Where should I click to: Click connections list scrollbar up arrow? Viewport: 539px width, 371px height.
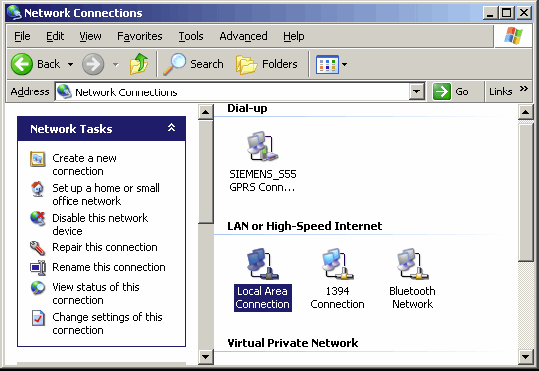coord(526,112)
